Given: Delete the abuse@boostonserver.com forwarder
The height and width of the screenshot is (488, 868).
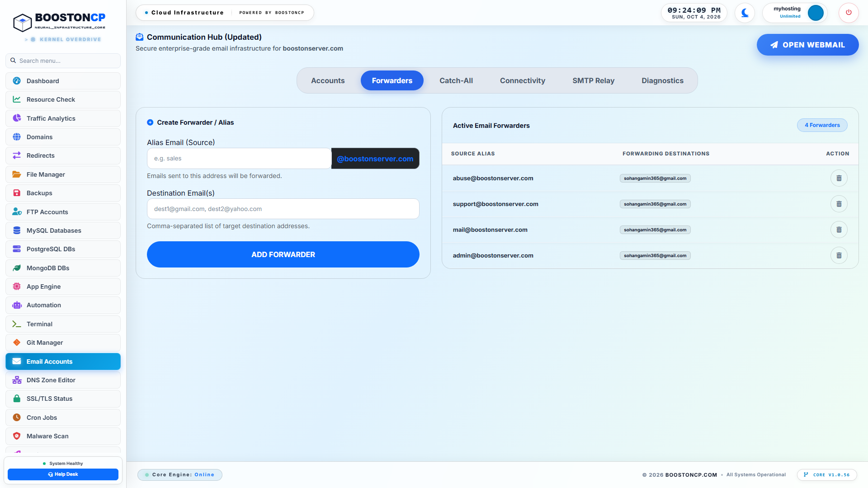Looking at the screenshot, I should (839, 178).
